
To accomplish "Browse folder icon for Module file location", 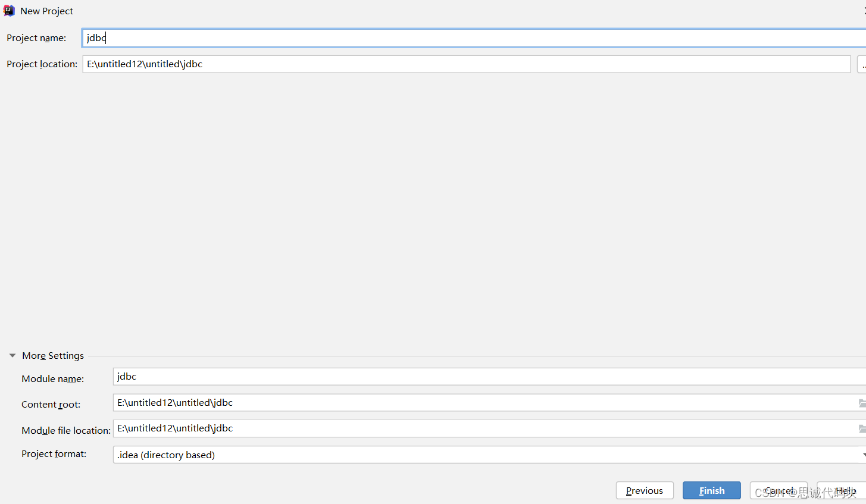I will [862, 428].
